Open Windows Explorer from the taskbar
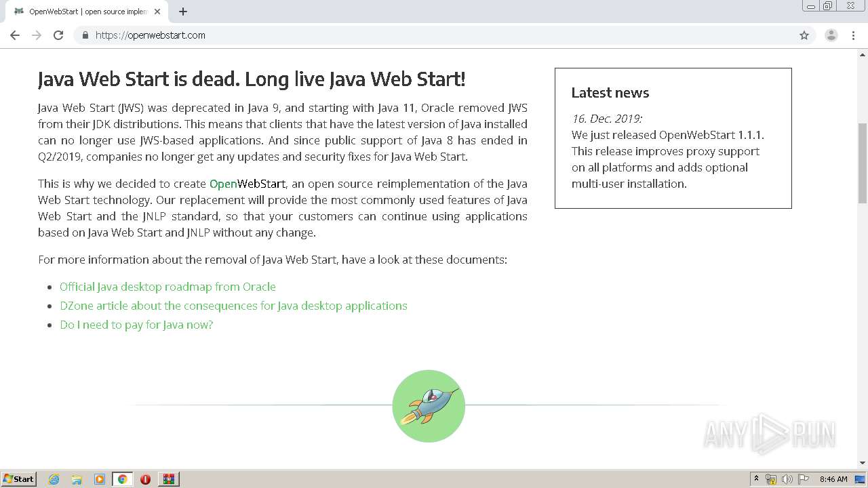 (x=77, y=479)
